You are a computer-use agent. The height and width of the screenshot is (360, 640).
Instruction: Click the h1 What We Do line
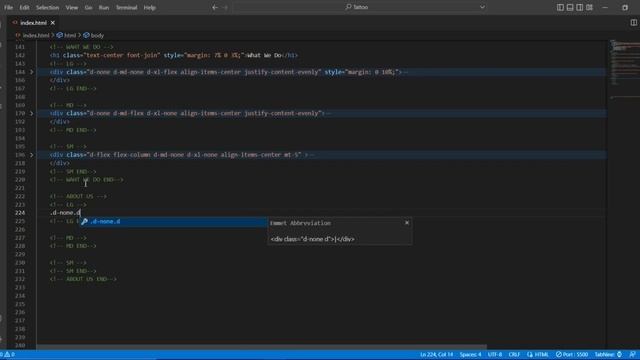173,55
